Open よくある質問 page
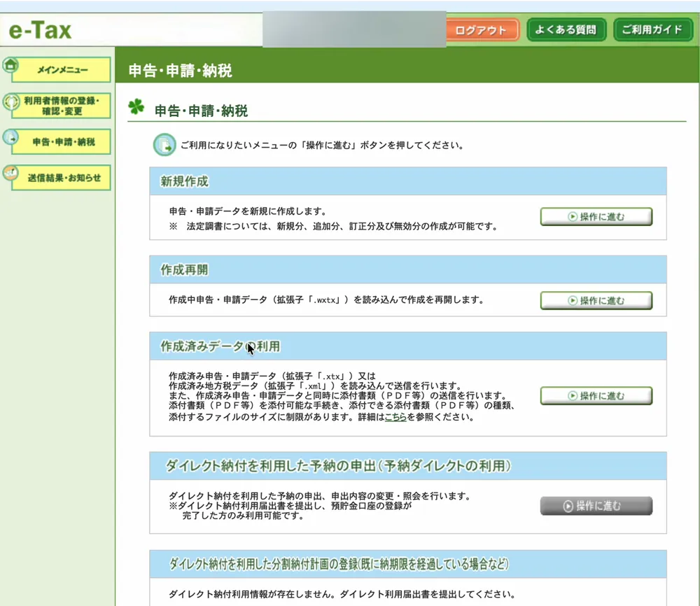The image size is (700, 606). click(x=566, y=30)
